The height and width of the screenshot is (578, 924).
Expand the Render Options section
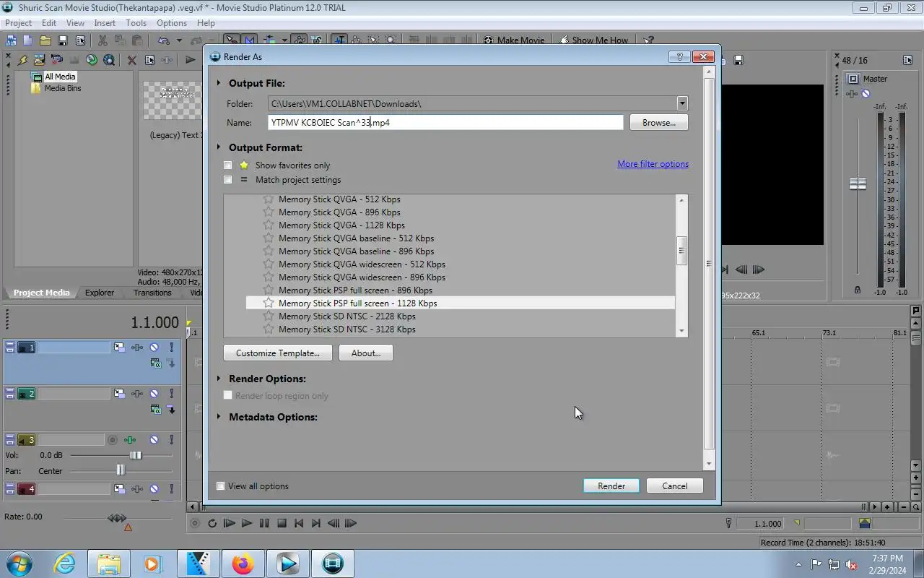(x=219, y=379)
